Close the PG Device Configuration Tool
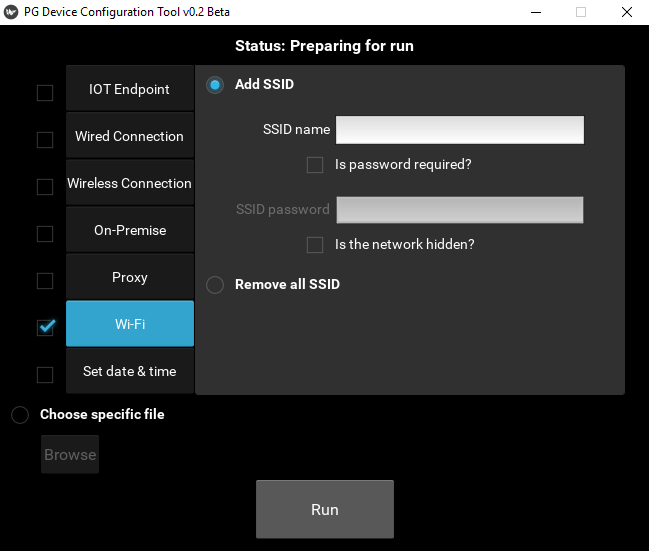This screenshot has width=649, height=551. click(x=627, y=12)
